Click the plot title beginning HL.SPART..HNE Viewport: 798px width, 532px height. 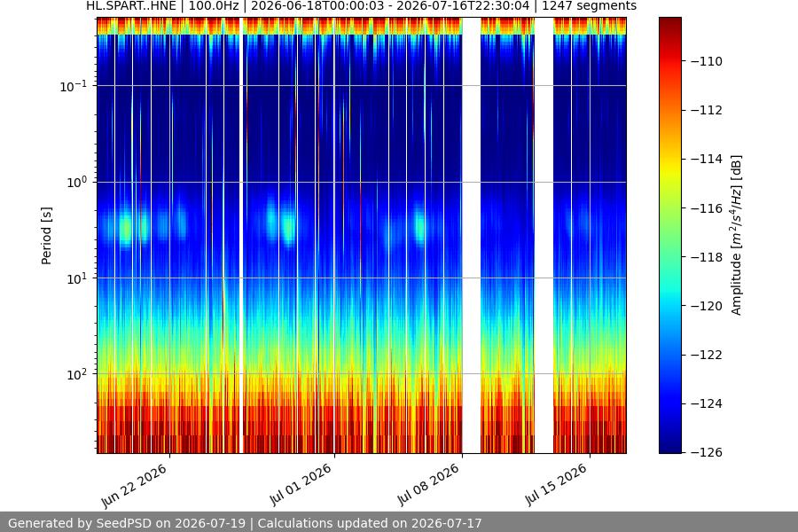[x=361, y=6]
